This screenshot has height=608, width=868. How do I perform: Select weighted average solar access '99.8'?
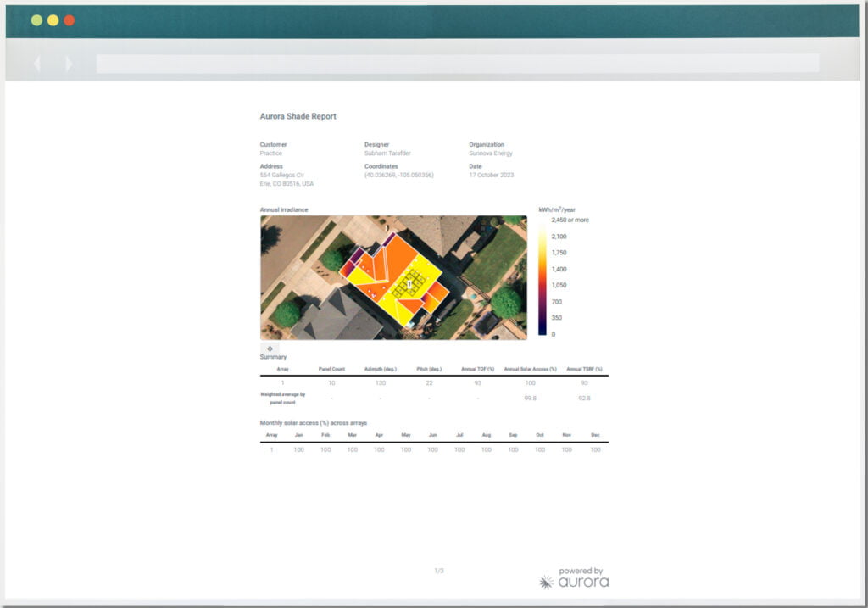click(531, 399)
